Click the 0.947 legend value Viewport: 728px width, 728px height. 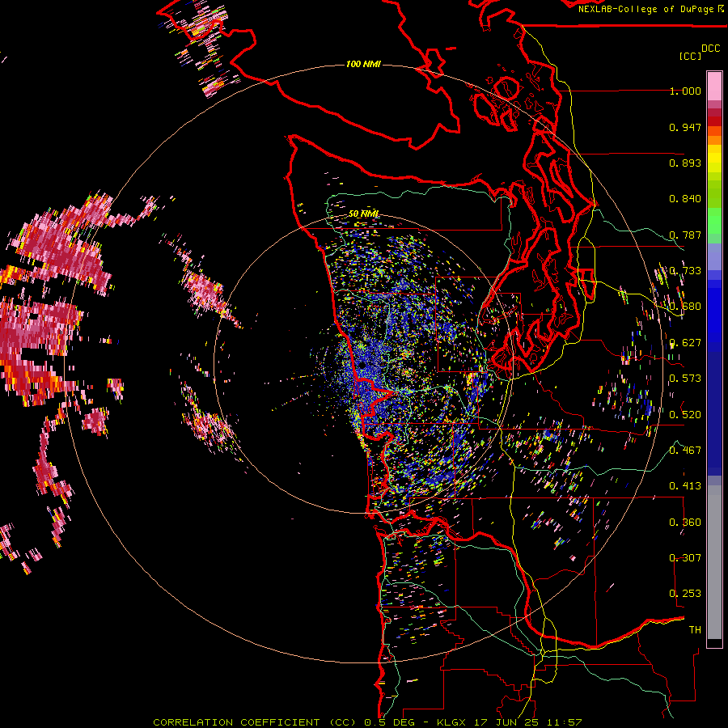pos(685,127)
